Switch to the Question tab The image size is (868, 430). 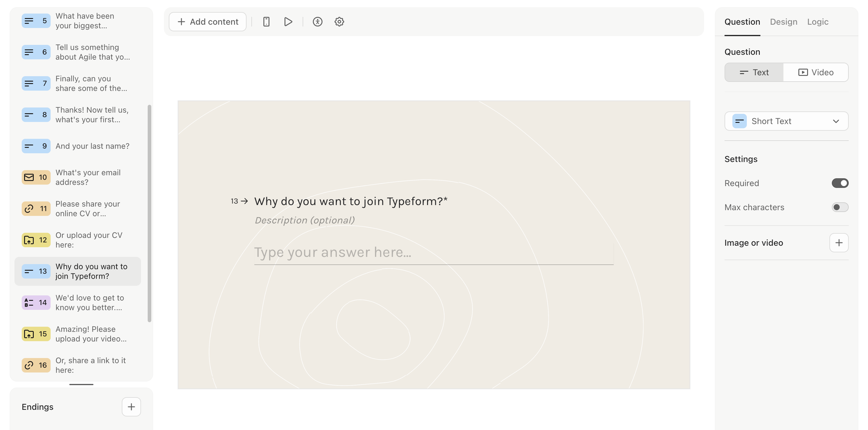(742, 22)
